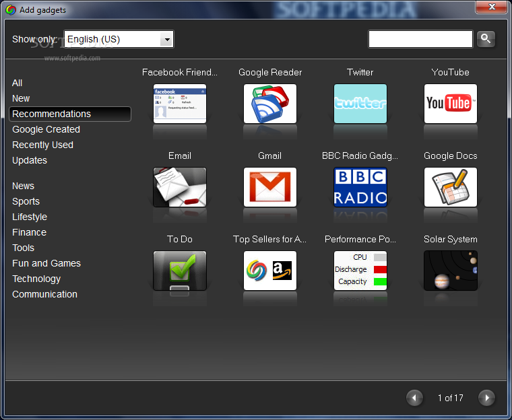Click inside the gadget search field
512x420 pixels.
pos(420,40)
